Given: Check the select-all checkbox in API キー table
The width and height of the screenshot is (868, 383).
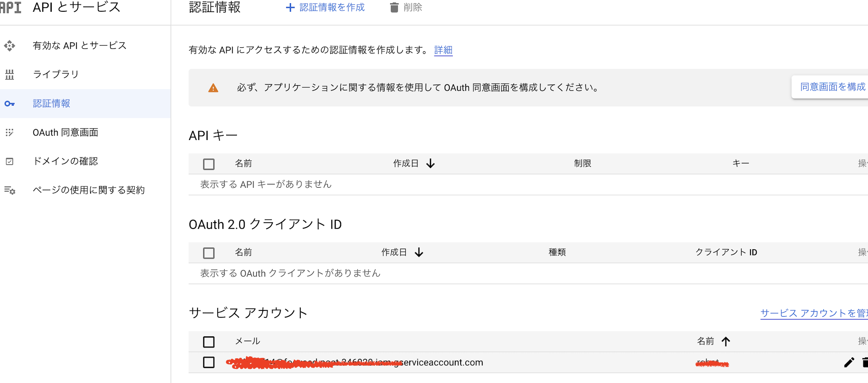Looking at the screenshot, I should point(209,164).
